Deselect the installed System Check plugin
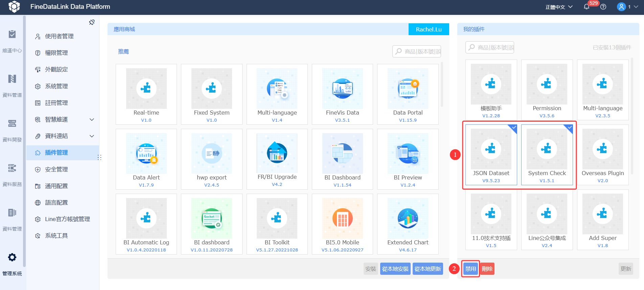 tap(547, 155)
